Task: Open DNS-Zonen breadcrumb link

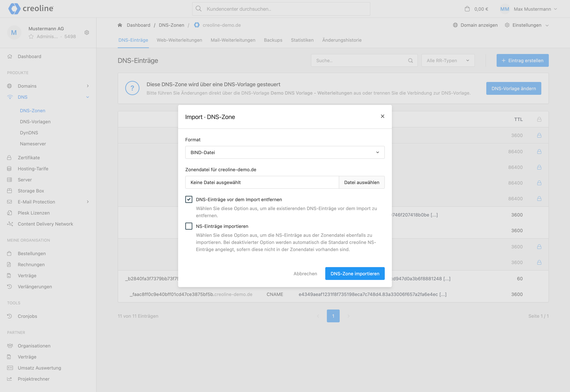Action: [171, 25]
